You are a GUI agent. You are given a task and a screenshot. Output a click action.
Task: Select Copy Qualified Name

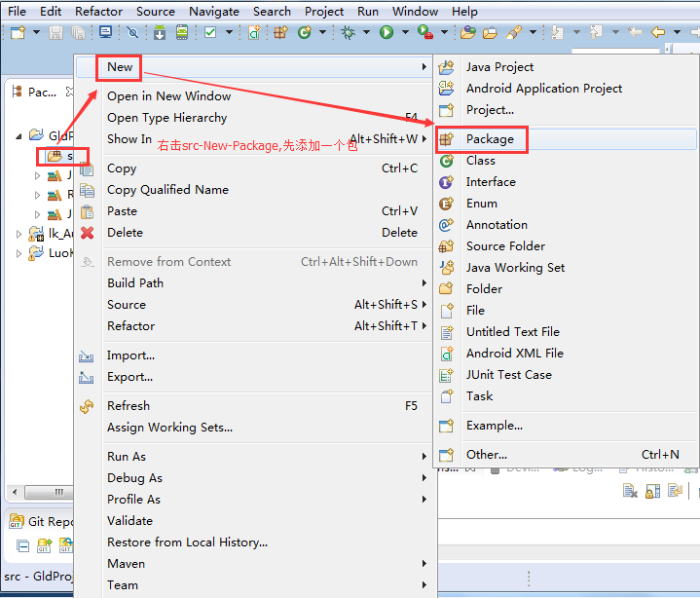167,190
